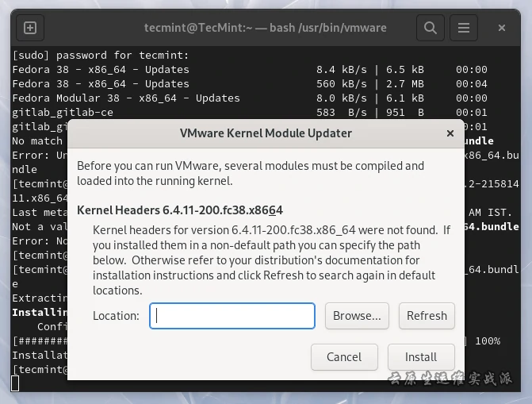Click the Browse... button

click(357, 316)
